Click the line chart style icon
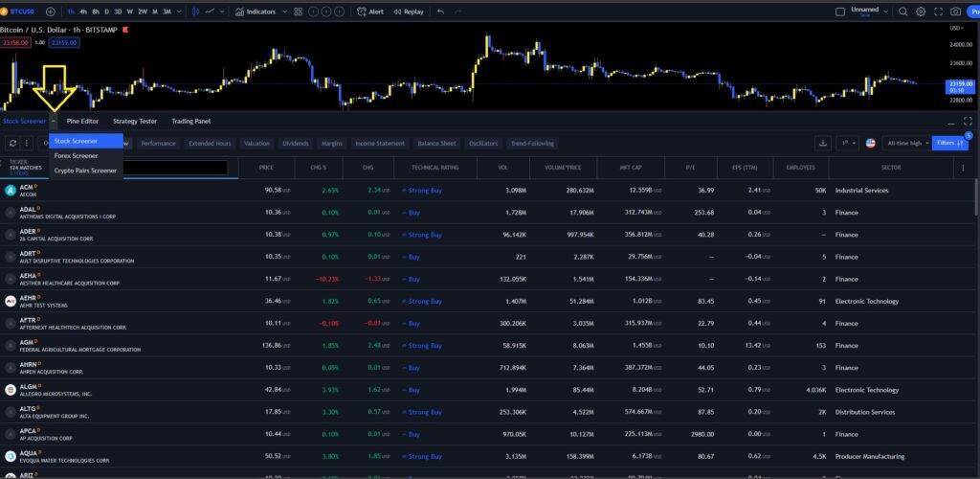The width and height of the screenshot is (980, 479). click(211, 11)
